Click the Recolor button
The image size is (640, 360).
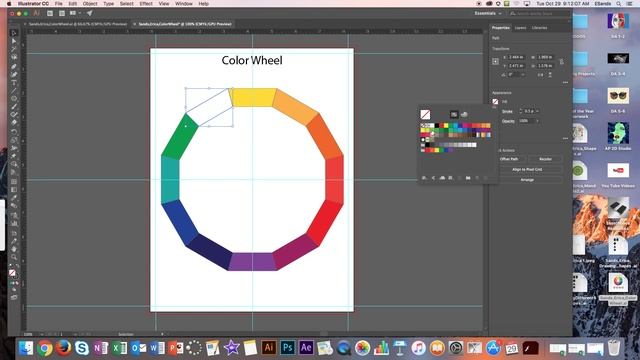pos(545,159)
